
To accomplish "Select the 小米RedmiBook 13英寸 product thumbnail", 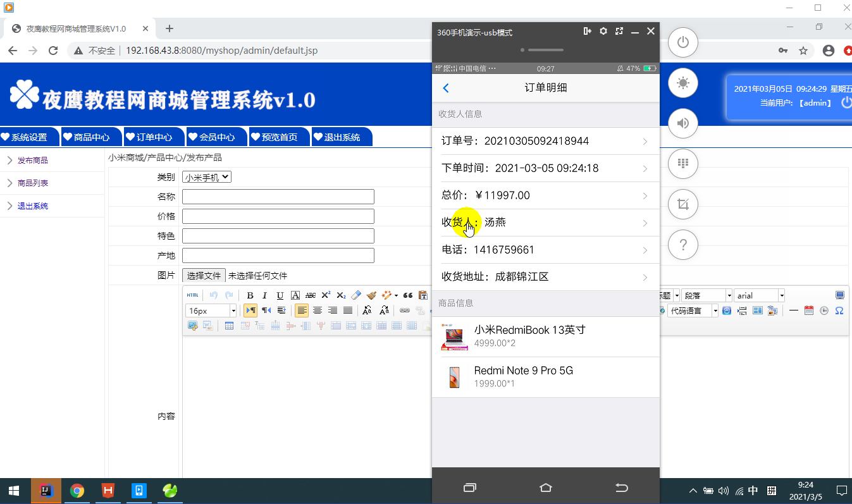I will tap(454, 336).
